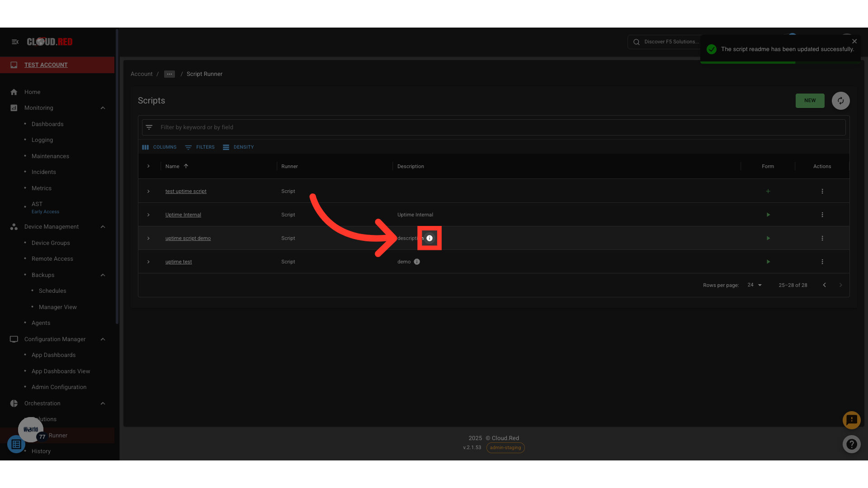The image size is (868, 488).
Task: Click the info icon beside 'demo' description
Action: (x=417, y=262)
